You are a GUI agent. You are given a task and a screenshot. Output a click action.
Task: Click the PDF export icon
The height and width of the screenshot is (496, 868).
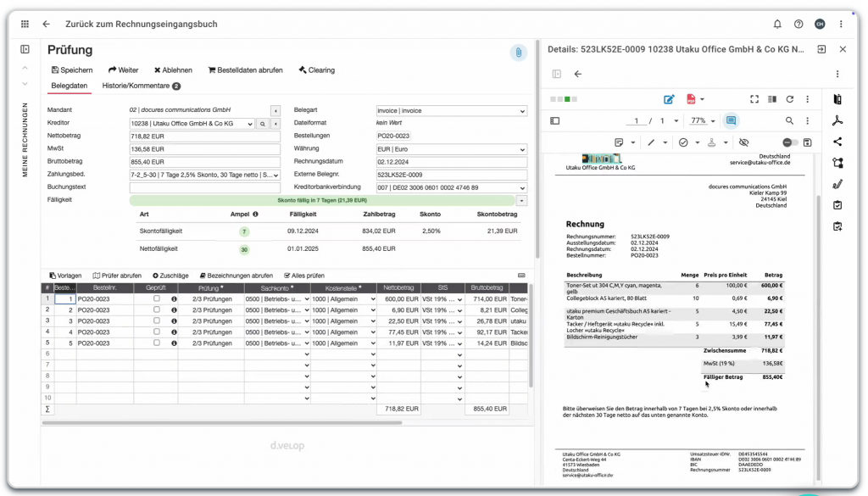click(692, 99)
